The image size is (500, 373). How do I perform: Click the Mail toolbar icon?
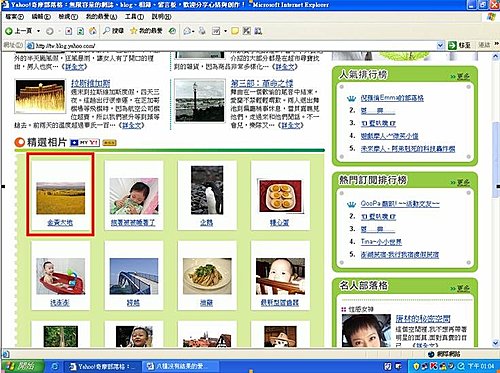coord(187,31)
